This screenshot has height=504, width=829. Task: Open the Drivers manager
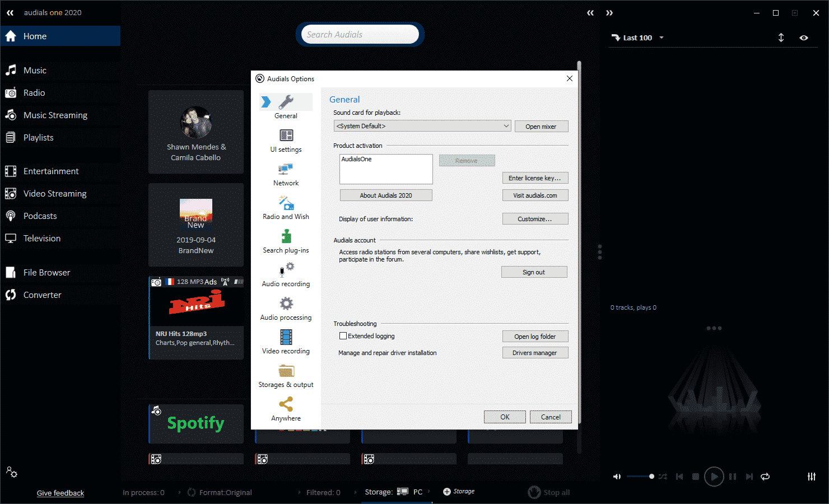(x=535, y=353)
